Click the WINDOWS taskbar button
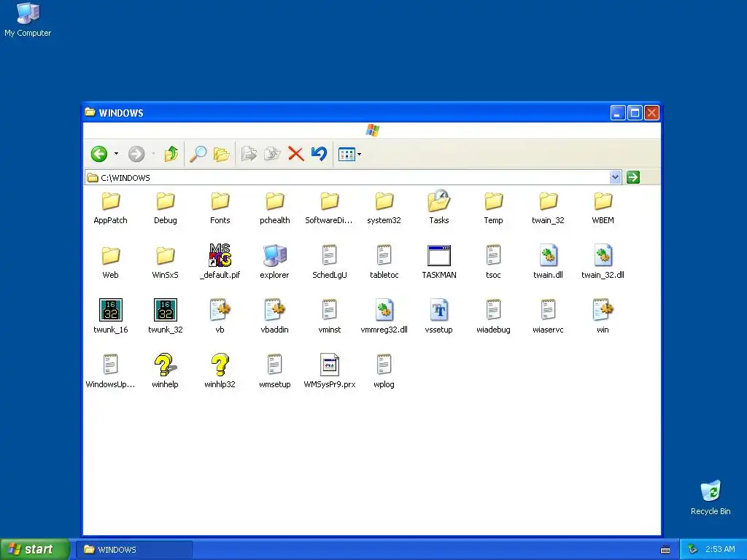Viewport: 747px width, 560px height. (x=135, y=550)
